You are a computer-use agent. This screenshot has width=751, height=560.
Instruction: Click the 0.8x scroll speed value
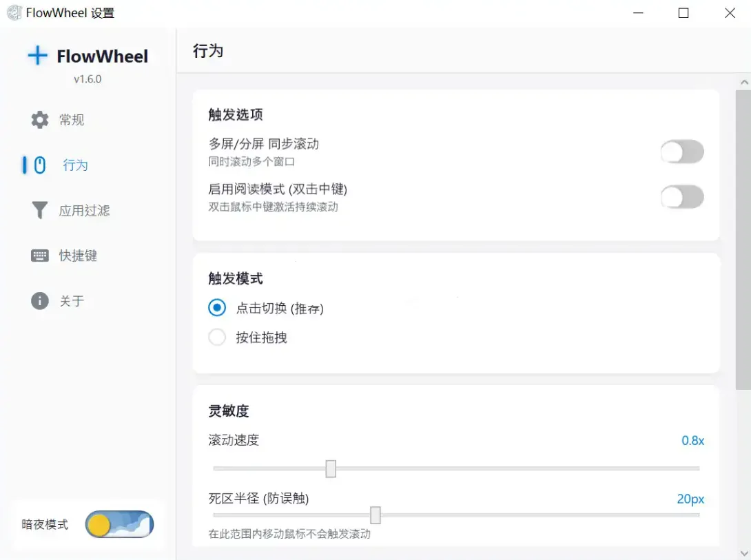point(691,441)
